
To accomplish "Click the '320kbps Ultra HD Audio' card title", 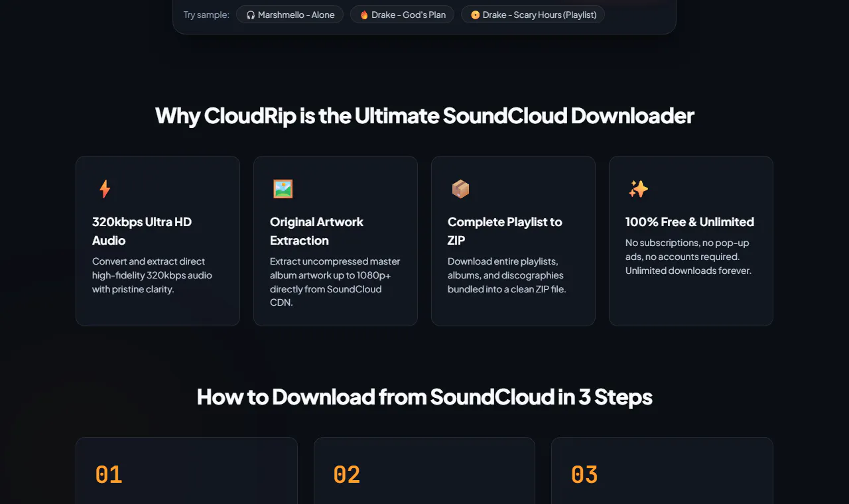I will point(142,231).
